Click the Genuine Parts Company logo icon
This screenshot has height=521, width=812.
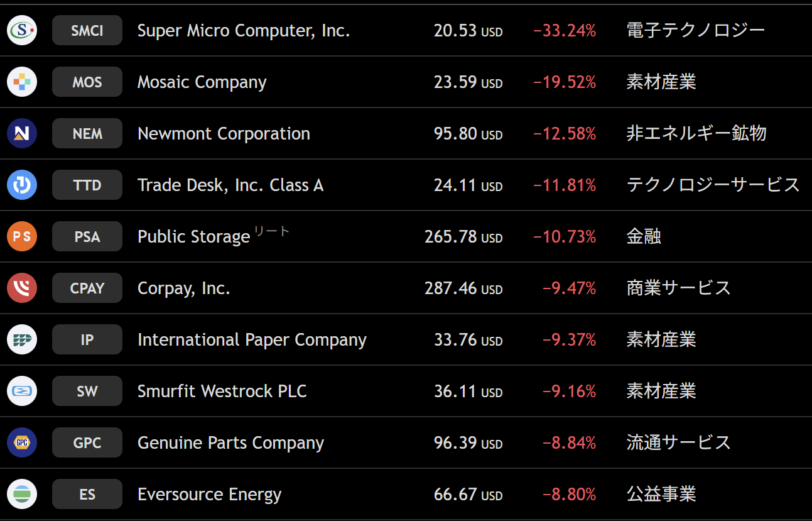(22, 442)
